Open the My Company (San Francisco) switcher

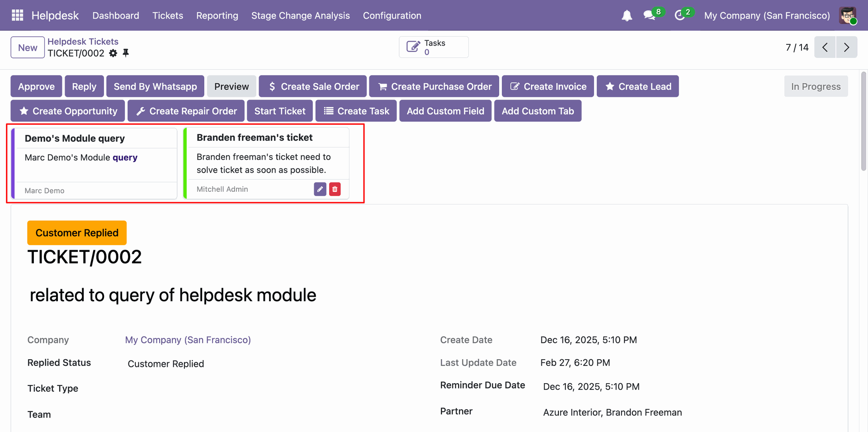tap(767, 15)
